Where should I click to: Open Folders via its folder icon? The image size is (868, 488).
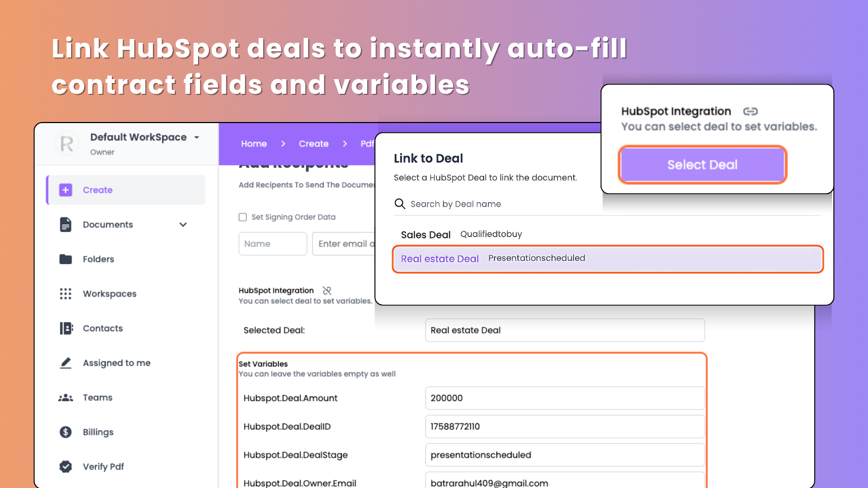[66, 259]
